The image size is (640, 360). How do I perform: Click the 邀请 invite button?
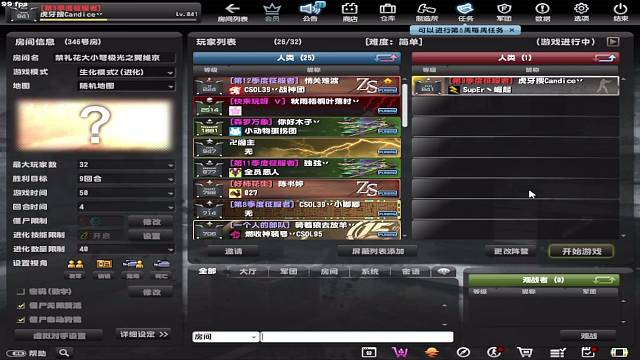coord(233,251)
